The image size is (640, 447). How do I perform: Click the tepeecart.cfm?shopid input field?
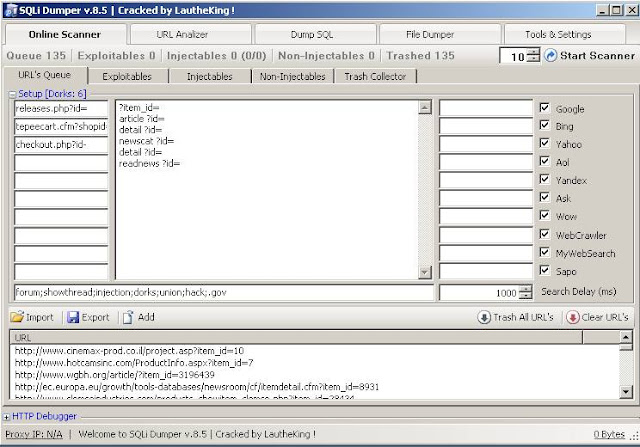[61, 127]
